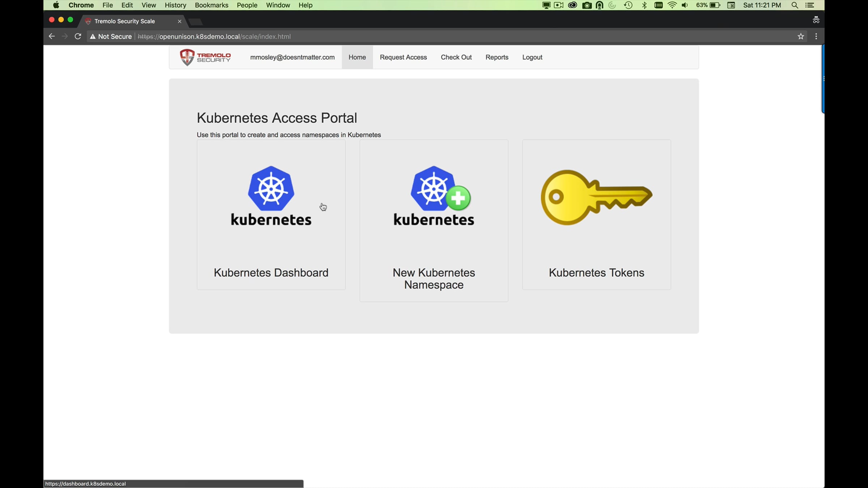Click the volume icon in the menu bar
Viewport: 868px width, 488px height.
[x=685, y=5]
